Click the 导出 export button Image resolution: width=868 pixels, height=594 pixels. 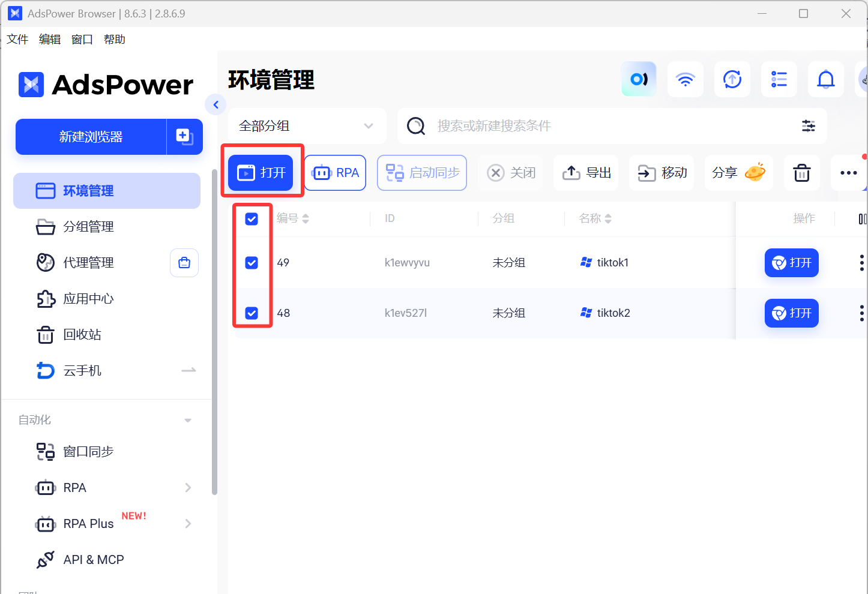[x=586, y=173]
